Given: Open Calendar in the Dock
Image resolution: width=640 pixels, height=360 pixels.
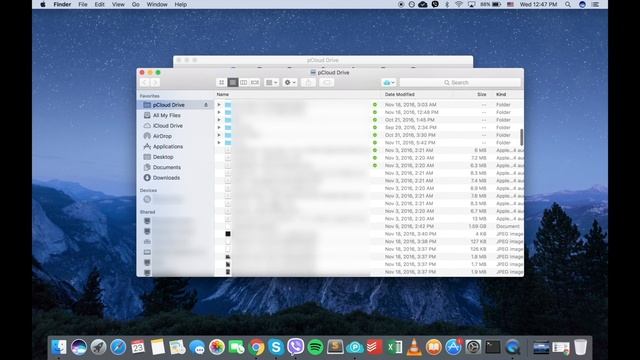Looking at the screenshot, I should (x=138, y=347).
